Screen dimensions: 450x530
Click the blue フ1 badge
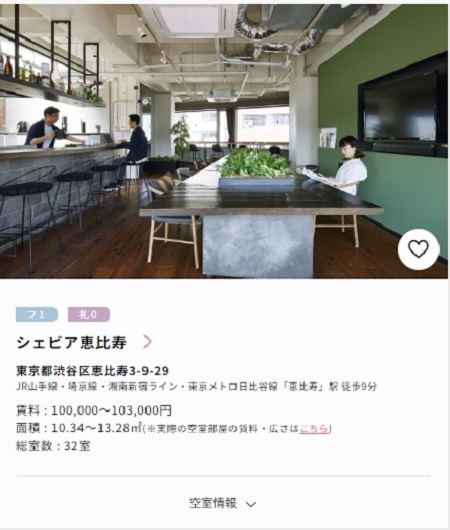click(37, 314)
